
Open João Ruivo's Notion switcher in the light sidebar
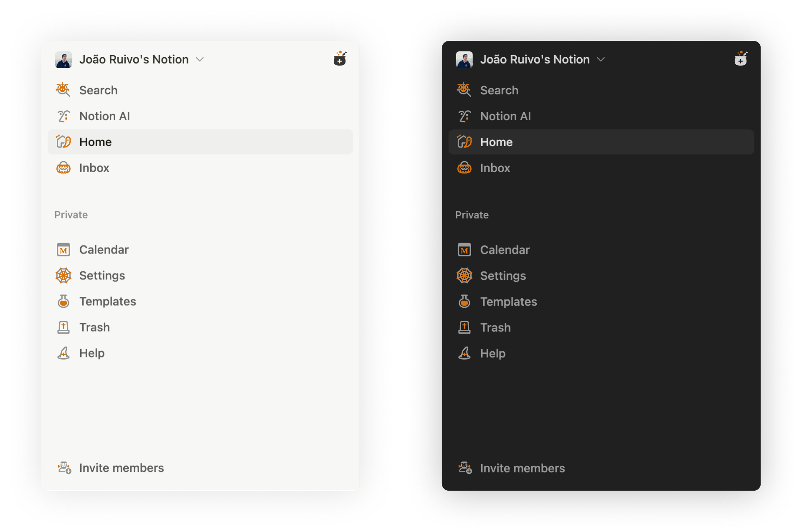pos(134,60)
